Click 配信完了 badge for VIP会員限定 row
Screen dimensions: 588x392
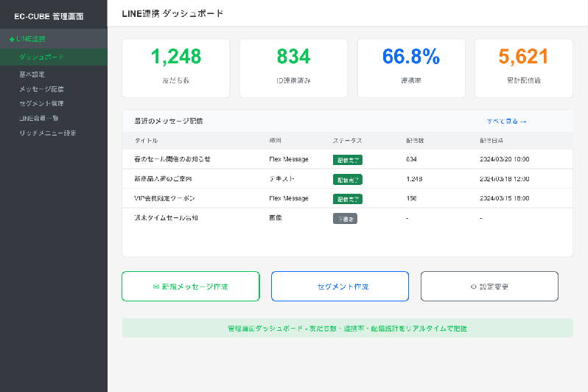tap(348, 199)
